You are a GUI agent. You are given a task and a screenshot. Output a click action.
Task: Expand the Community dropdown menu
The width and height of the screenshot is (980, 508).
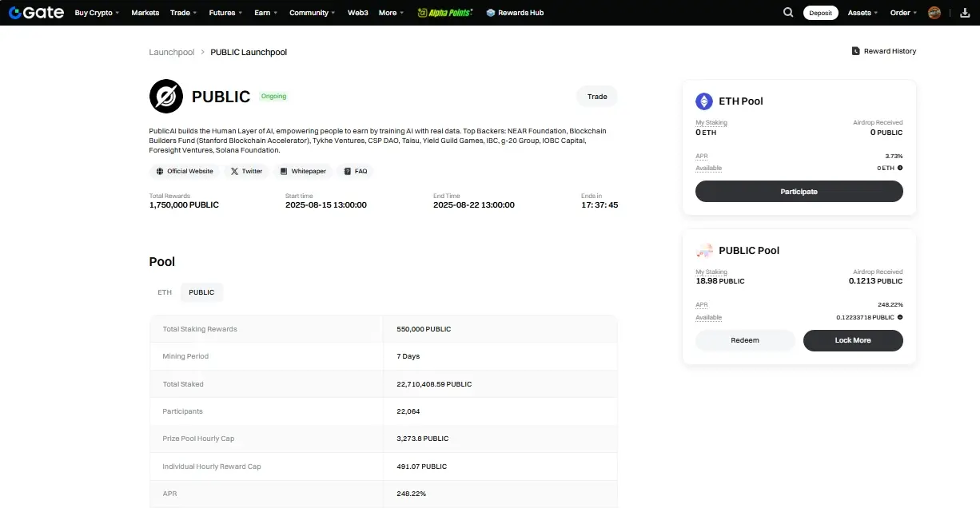(313, 13)
